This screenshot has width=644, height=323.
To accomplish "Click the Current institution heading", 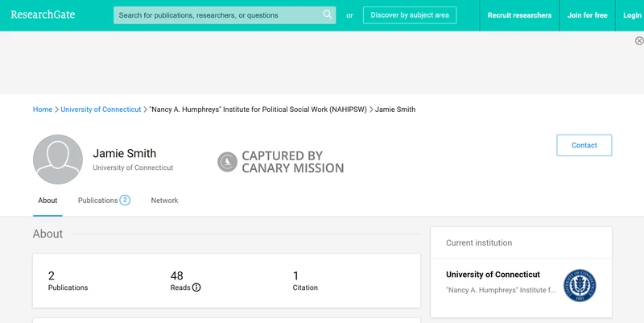I will [479, 243].
